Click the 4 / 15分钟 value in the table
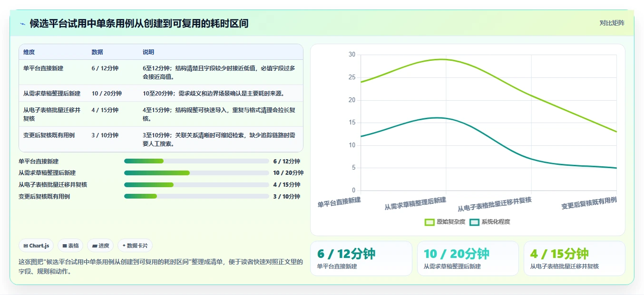This screenshot has height=295, width=644. [105, 110]
